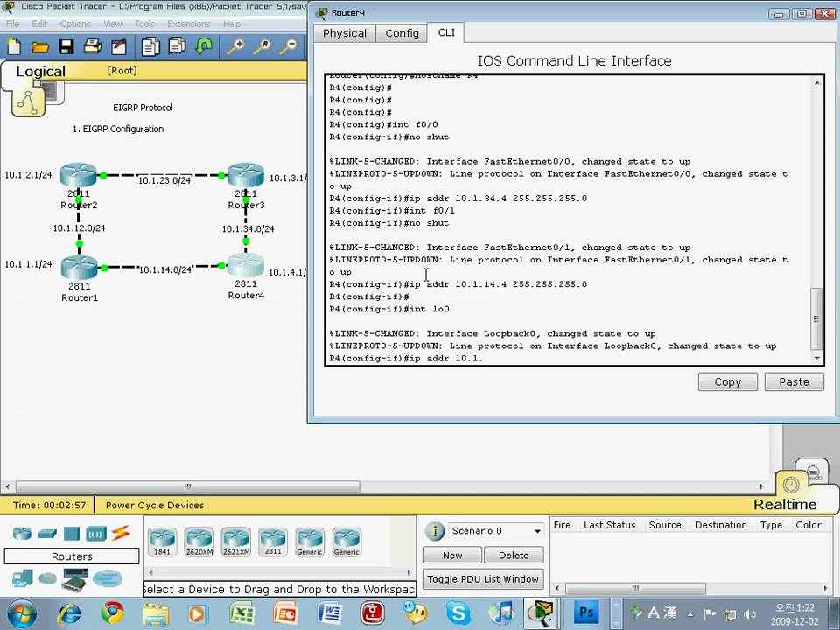Click the Windows Start button
This screenshot has height=630, width=840.
point(21,614)
